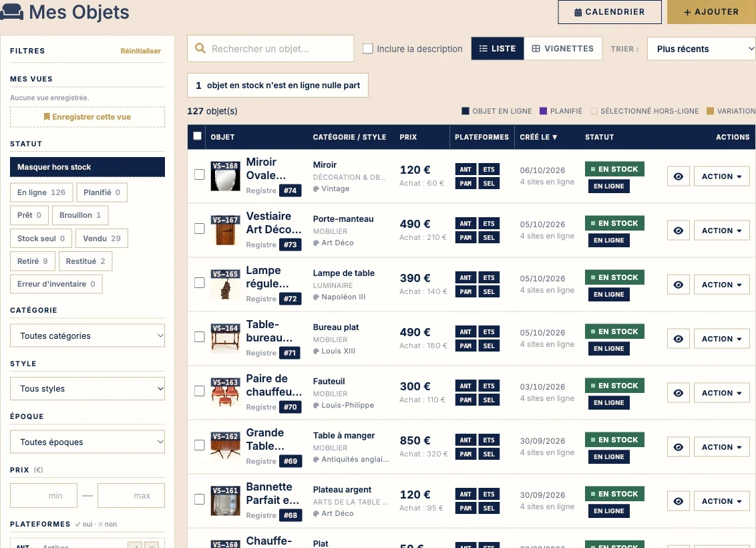View details with the eye icon for Grande Table
Image resolution: width=756 pixels, height=548 pixels.
click(678, 447)
